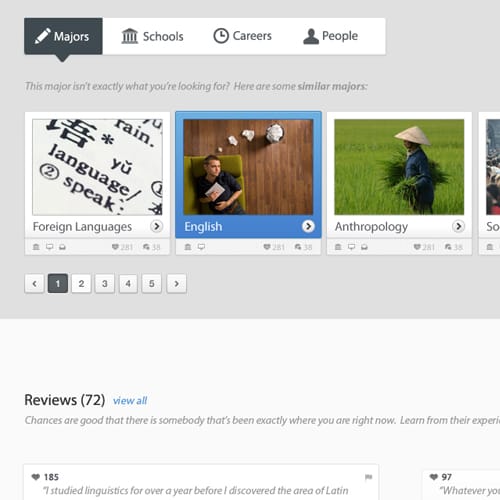Viewport: 500px width, 500px height.
Task: Go to next page with right arrow
Action: coord(176,284)
